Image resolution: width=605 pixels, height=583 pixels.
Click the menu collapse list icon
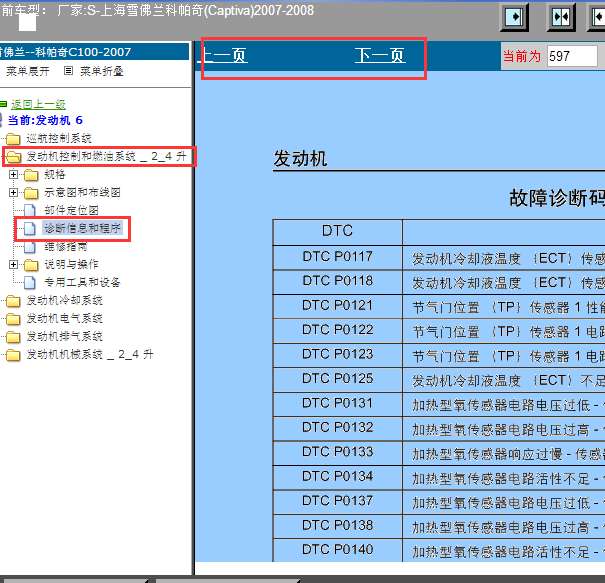(x=68, y=71)
